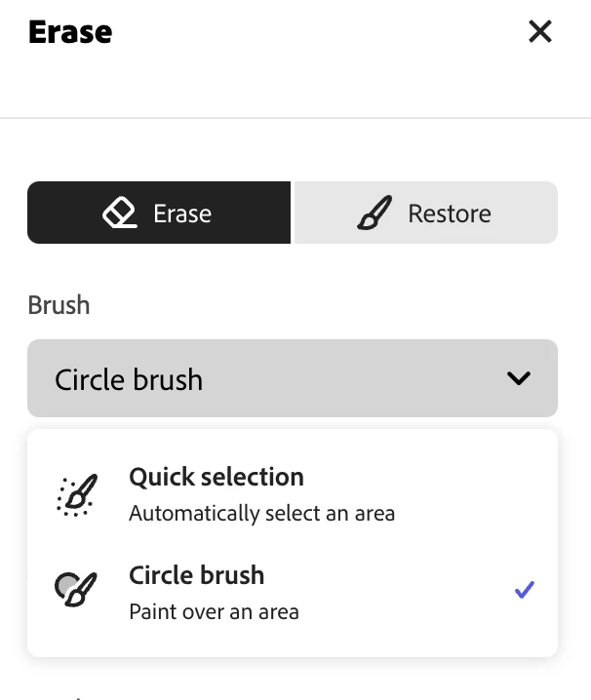The image size is (591, 700).
Task: Click the Circle brush icon in list
Action: 74,590
